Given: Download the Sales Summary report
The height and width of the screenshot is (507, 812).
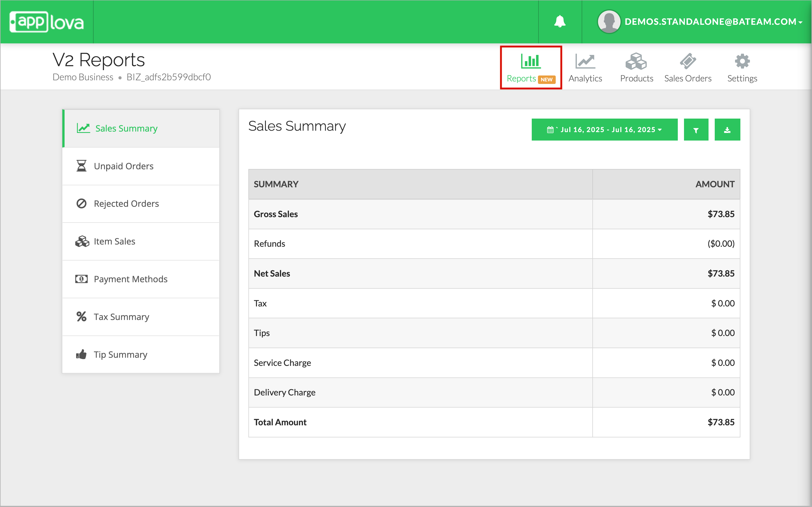Looking at the screenshot, I should (x=727, y=130).
